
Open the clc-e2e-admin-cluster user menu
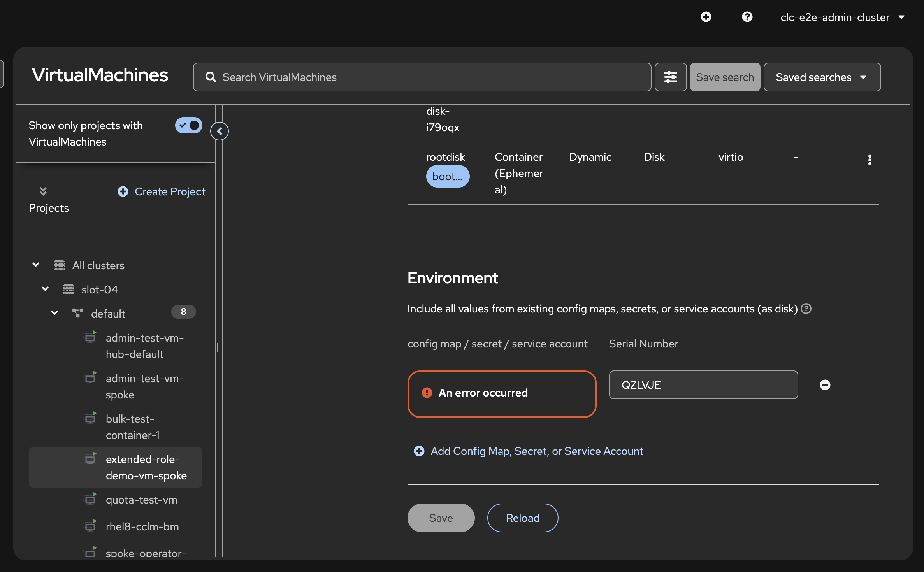pos(842,17)
